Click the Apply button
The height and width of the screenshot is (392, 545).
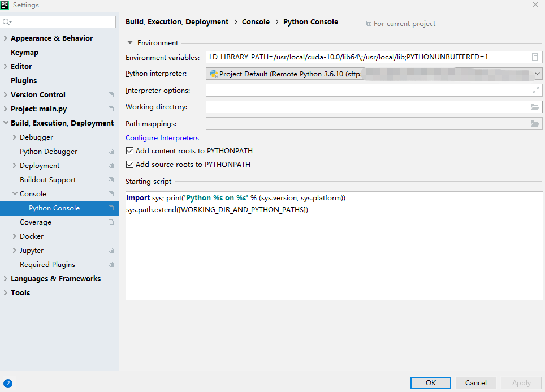click(x=521, y=382)
